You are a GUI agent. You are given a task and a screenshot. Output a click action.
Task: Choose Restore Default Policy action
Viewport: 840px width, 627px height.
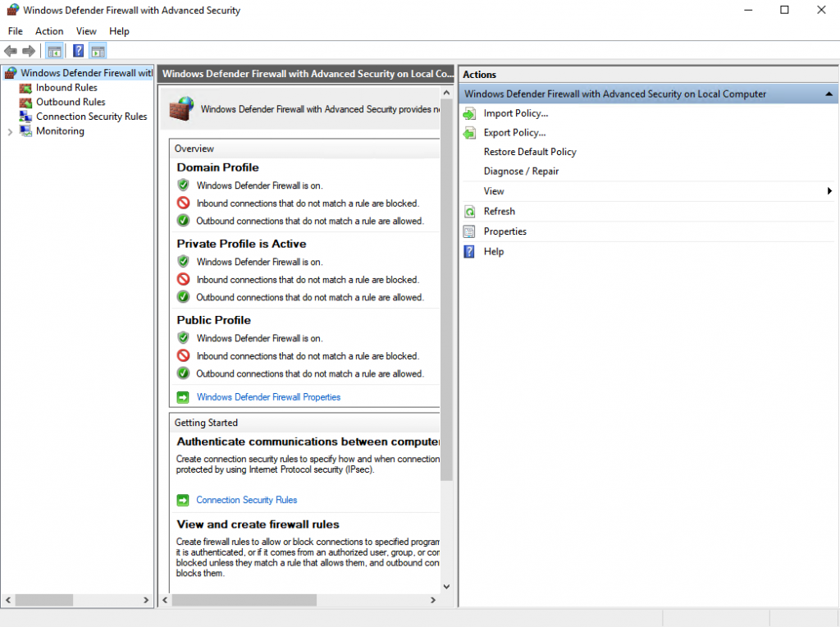click(x=530, y=152)
